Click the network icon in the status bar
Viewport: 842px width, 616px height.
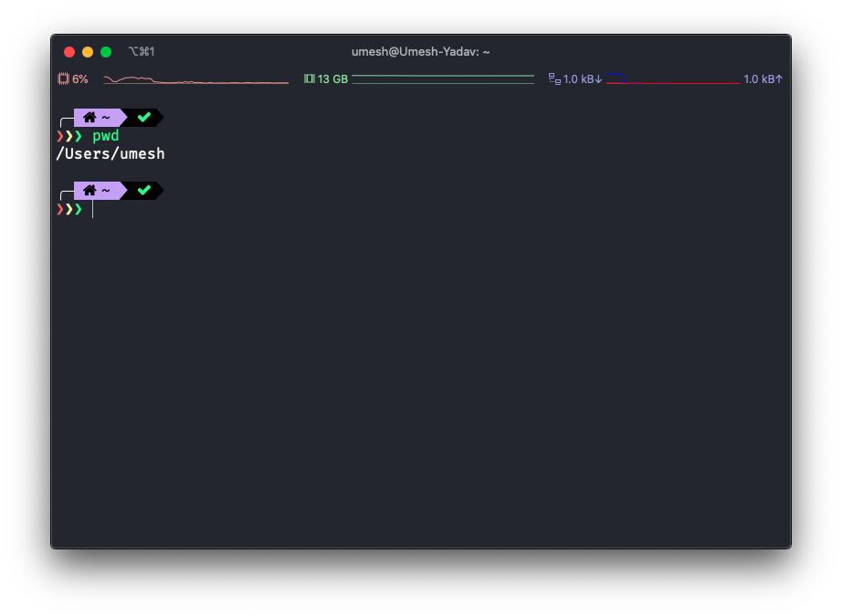[x=553, y=79]
